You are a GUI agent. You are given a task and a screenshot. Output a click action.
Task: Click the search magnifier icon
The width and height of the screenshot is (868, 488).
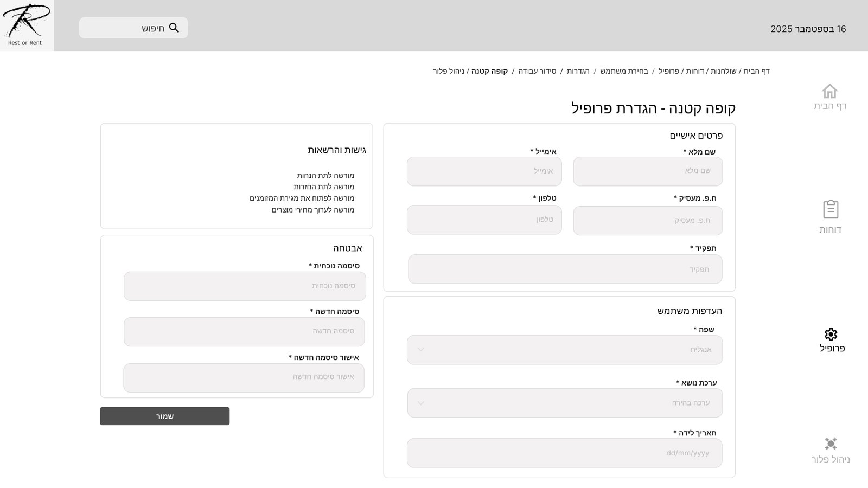click(x=174, y=28)
